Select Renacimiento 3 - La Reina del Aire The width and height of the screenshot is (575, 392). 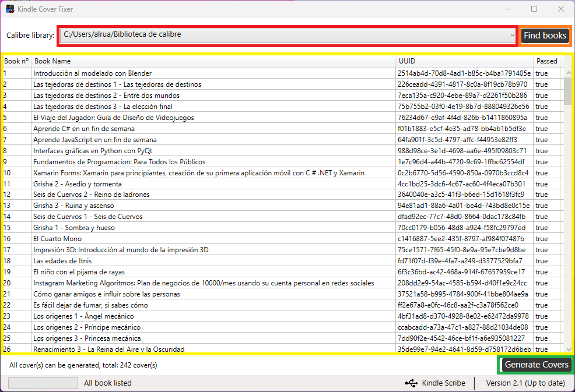point(282,349)
